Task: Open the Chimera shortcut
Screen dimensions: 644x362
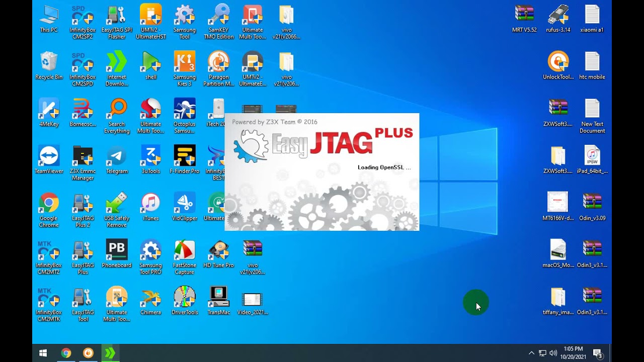Action: [x=150, y=301]
